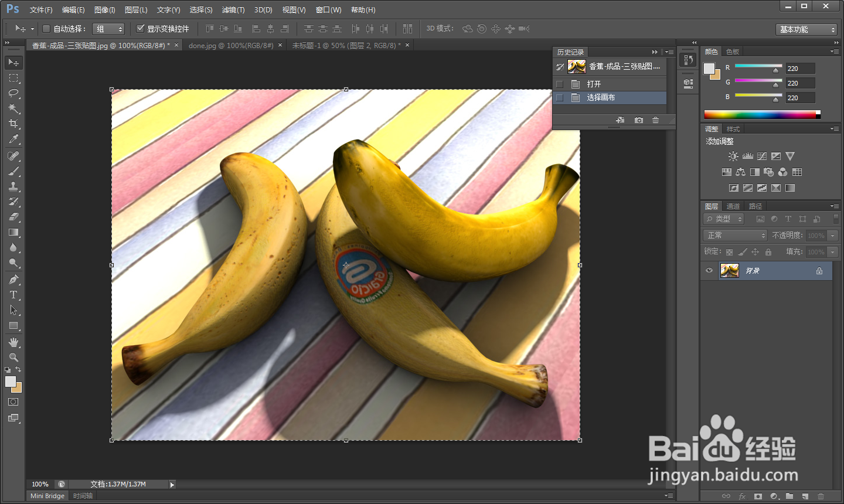The image size is (844, 504).
Task: Add a Levels adjustment
Action: tap(747, 156)
